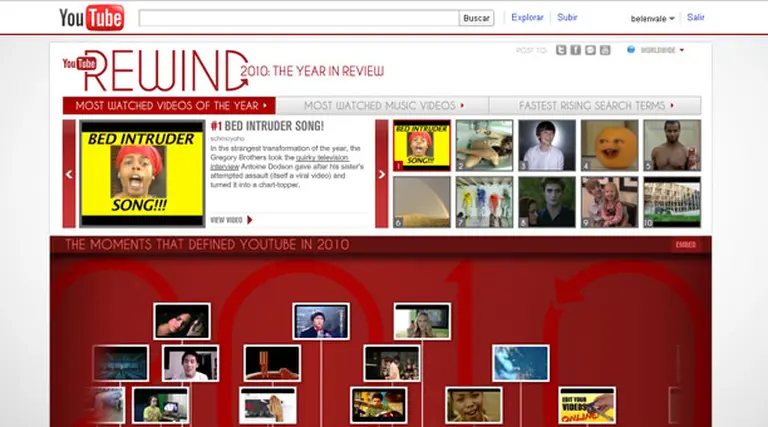Switch to Most Watched Music Videos tab
Image resolution: width=768 pixels, height=427 pixels.
[x=382, y=105]
